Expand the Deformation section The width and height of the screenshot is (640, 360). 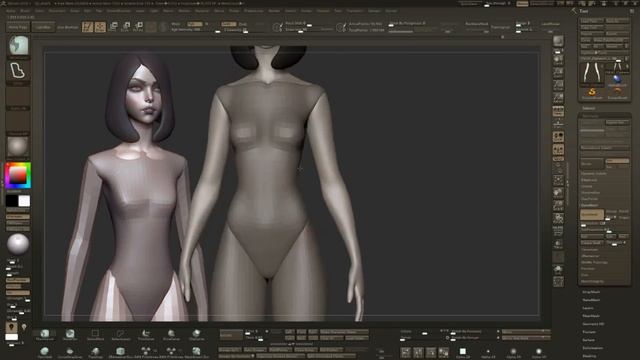pos(593,348)
